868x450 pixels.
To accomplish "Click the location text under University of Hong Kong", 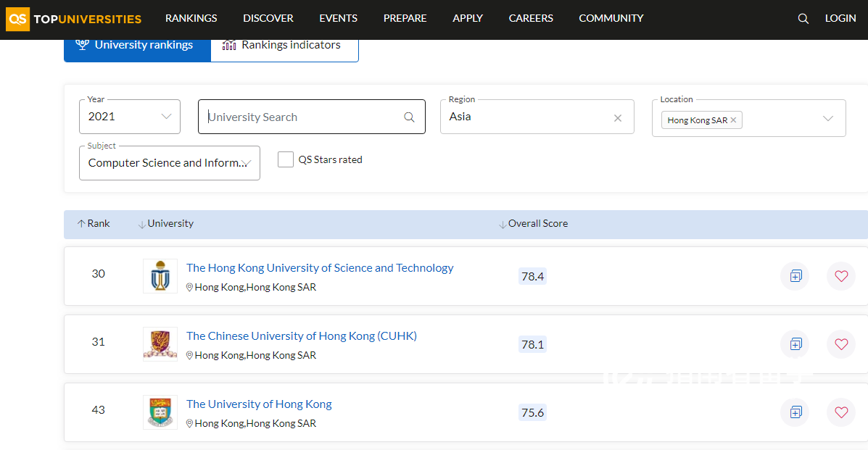I will point(255,423).
